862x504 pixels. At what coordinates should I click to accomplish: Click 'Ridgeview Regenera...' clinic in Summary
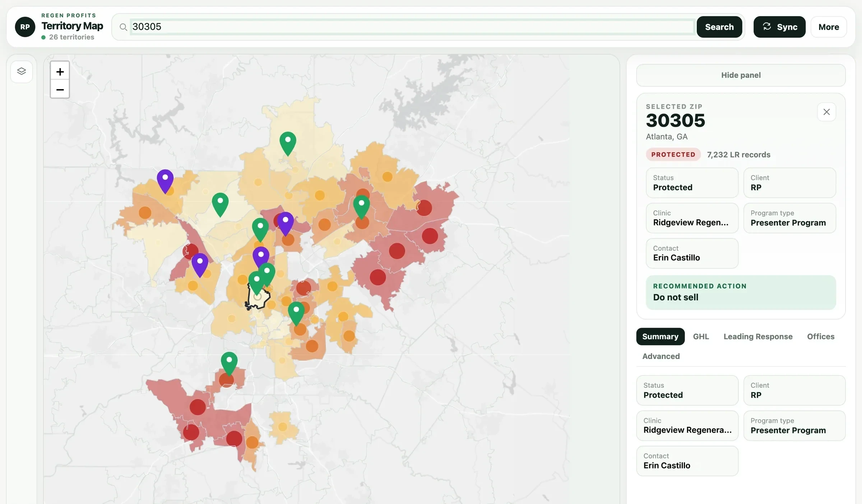tap(687, 425)
